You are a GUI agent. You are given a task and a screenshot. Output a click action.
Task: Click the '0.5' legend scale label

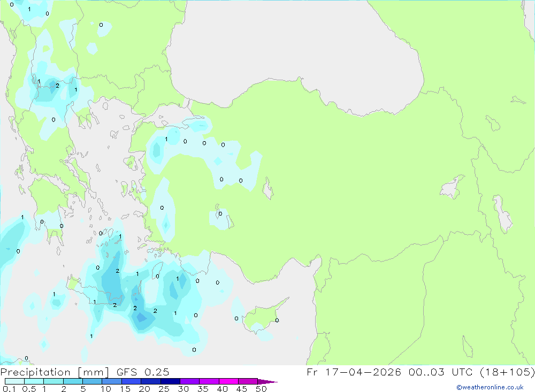tap(29, 389)
